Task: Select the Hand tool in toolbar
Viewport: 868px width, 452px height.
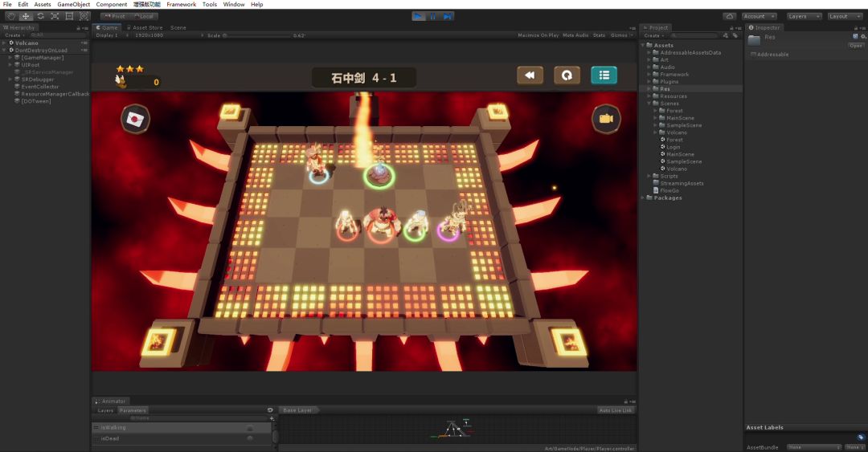Action: (x=11, y=16)
